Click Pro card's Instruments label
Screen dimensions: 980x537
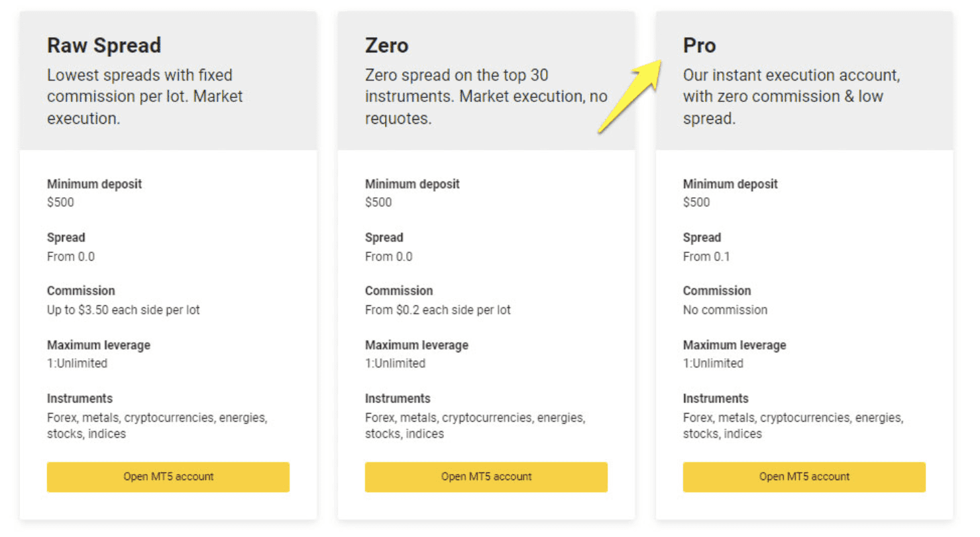pyautogui.click(x=716, y=399)
